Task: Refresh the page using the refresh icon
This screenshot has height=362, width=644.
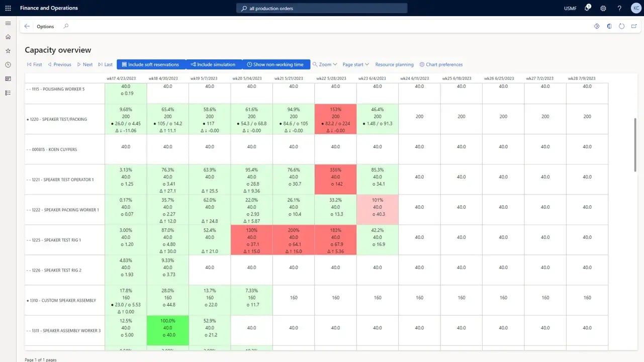Action: point(621,26)
